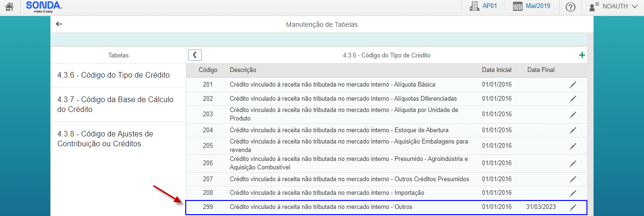The width and height of the screenshot is (644, 216).
Task: Edit row 299 with the pencil icon
Action: [573, 208]
